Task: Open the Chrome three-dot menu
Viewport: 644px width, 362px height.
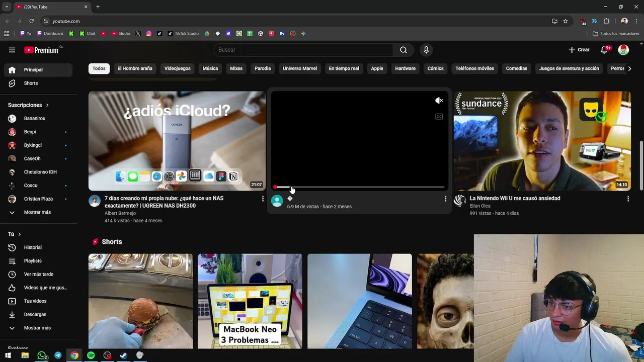Action: (x=636, y=21)
